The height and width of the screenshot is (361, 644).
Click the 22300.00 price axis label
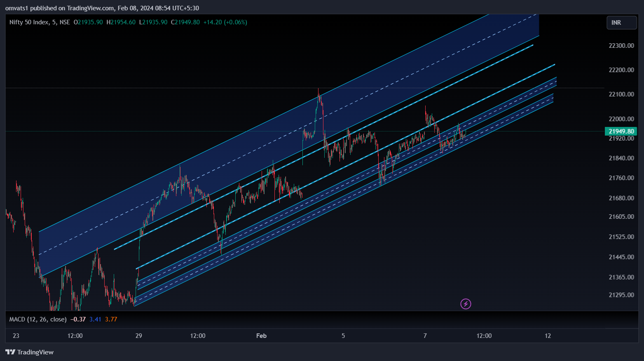coord(621,45)
